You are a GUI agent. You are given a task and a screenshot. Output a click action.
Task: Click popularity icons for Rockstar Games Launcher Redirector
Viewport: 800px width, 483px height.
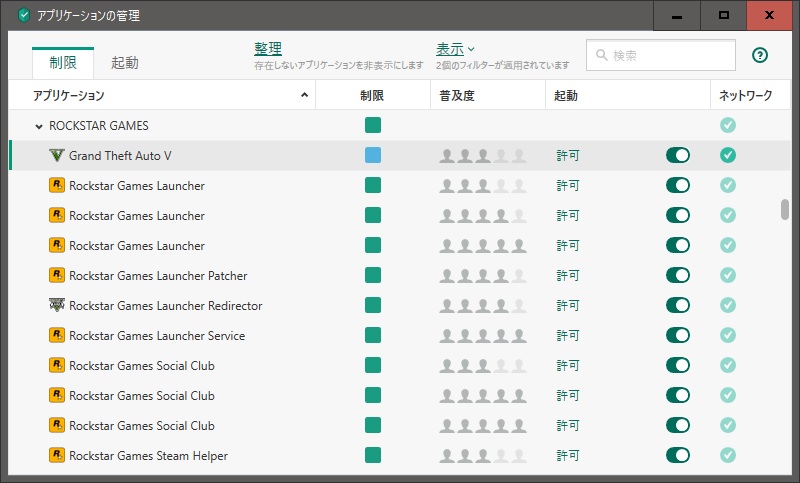(x=483, y=306)
